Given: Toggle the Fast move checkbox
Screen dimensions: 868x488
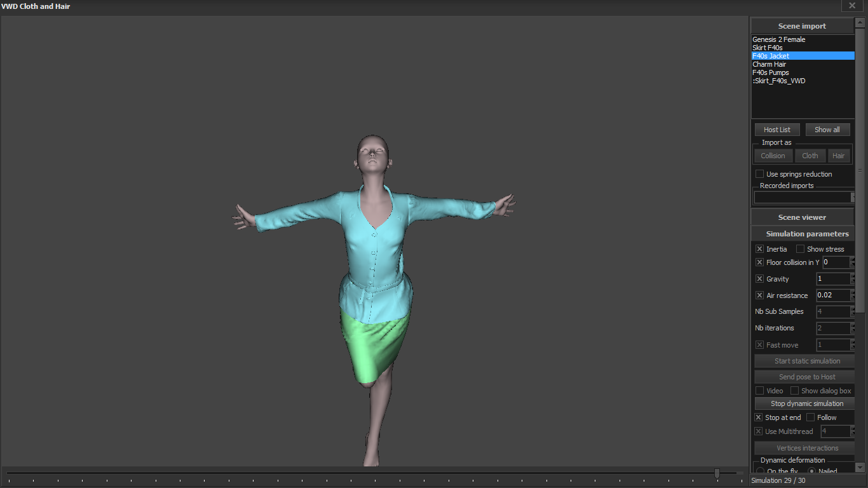Looking at the screenshot, I should [759, 345].
